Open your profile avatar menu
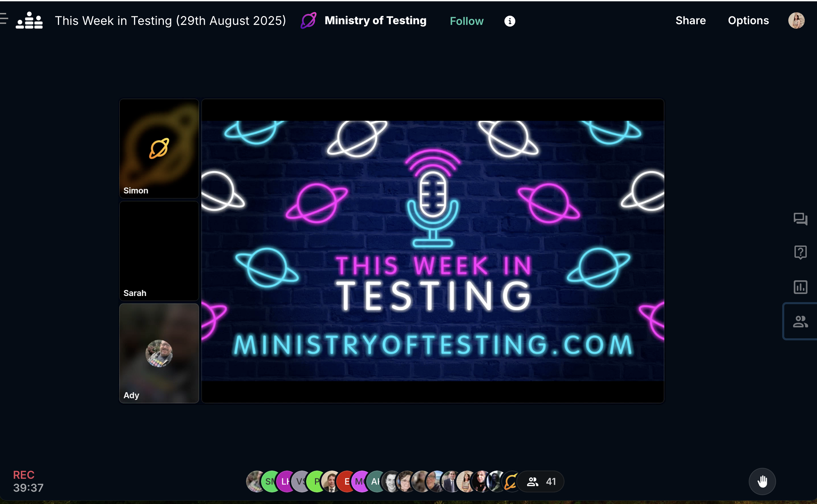817x504 pixels. pos(796,20)
